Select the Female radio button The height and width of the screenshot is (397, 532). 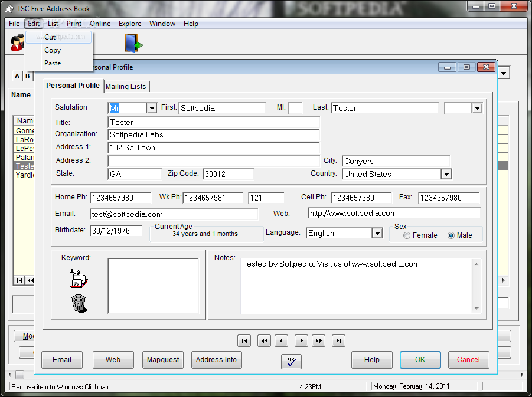pyautogui.click(x=407, y=235)
